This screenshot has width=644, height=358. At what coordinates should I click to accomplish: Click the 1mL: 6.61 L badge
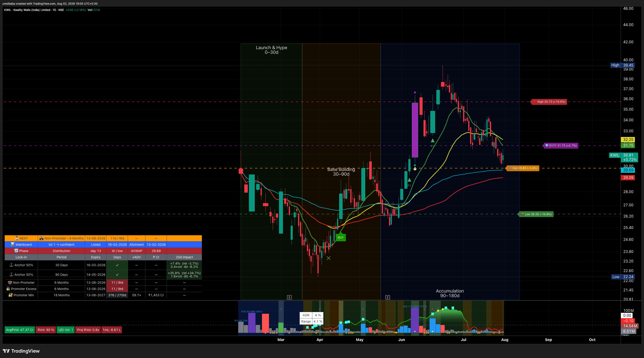(x=112, y=330)
